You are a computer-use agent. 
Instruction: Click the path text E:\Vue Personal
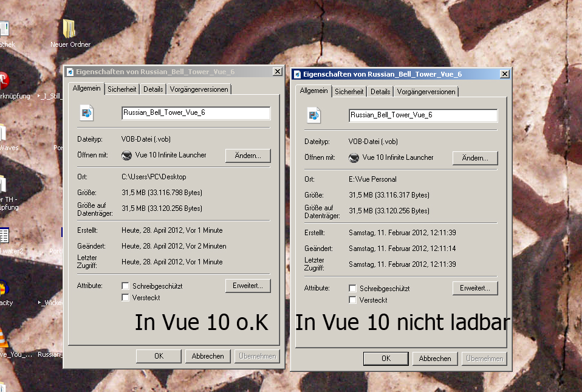coord(372,179)
